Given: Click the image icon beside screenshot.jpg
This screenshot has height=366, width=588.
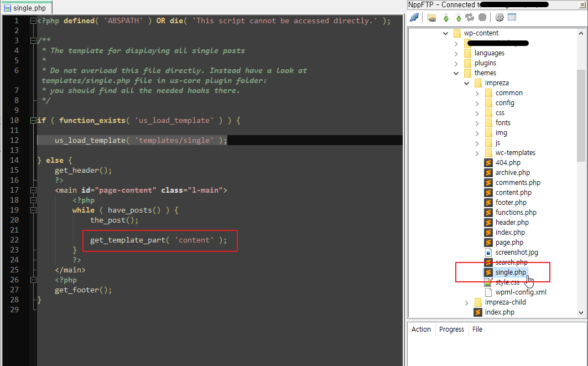Looking at the screenshot, I should pyautogui.click(x=488, y=252).
